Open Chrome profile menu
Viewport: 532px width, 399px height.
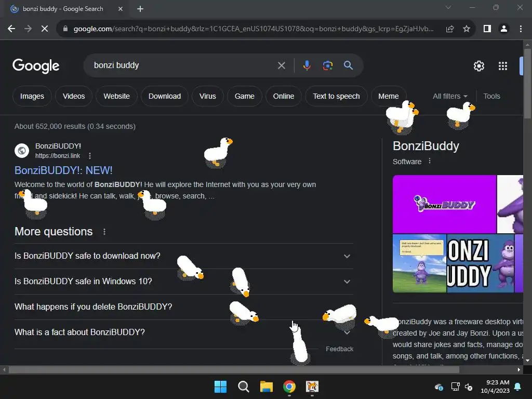click(x=504, y=29)
